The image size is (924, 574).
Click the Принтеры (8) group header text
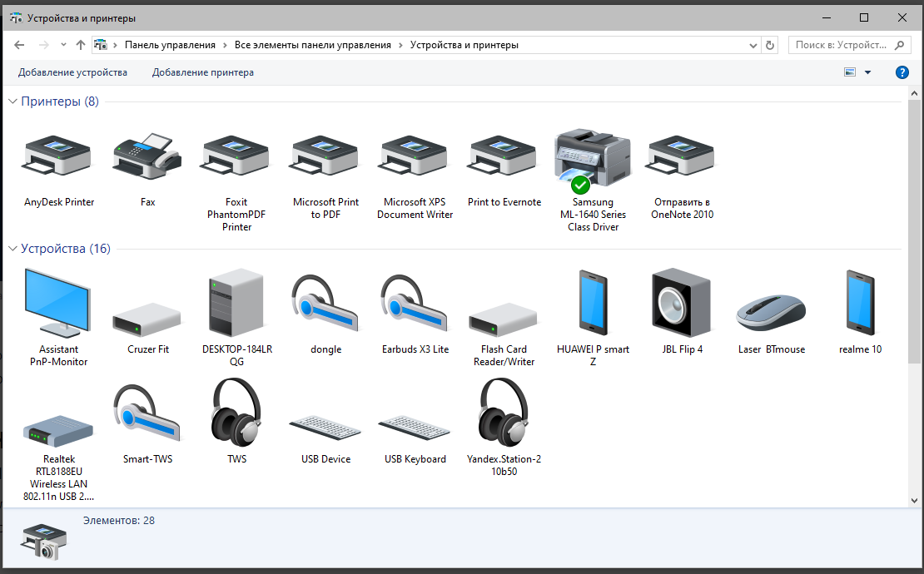point(59,101)
